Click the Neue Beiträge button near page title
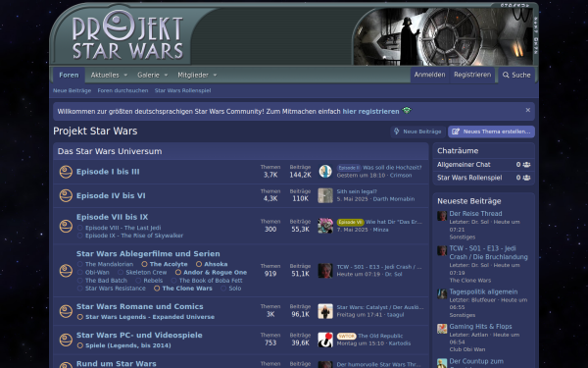588x368 pixels. (x=417, y=131)
